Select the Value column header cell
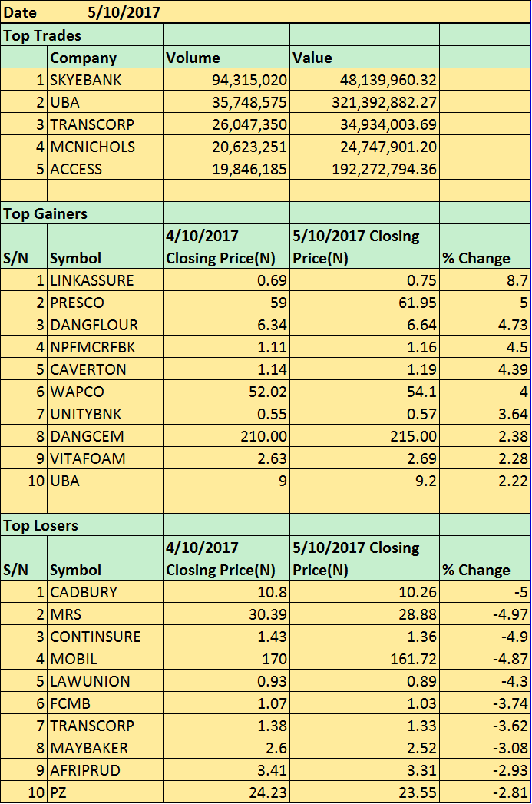 click(312, 58)
